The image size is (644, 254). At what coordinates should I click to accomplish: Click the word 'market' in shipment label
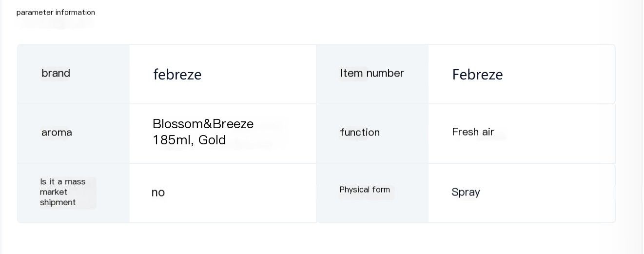coord(54,192)
